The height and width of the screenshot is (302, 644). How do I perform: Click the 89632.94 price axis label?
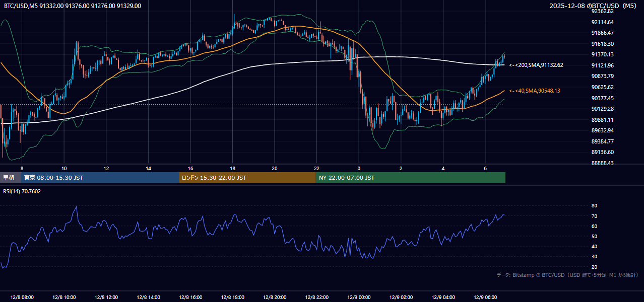click(x=603, y=130)
